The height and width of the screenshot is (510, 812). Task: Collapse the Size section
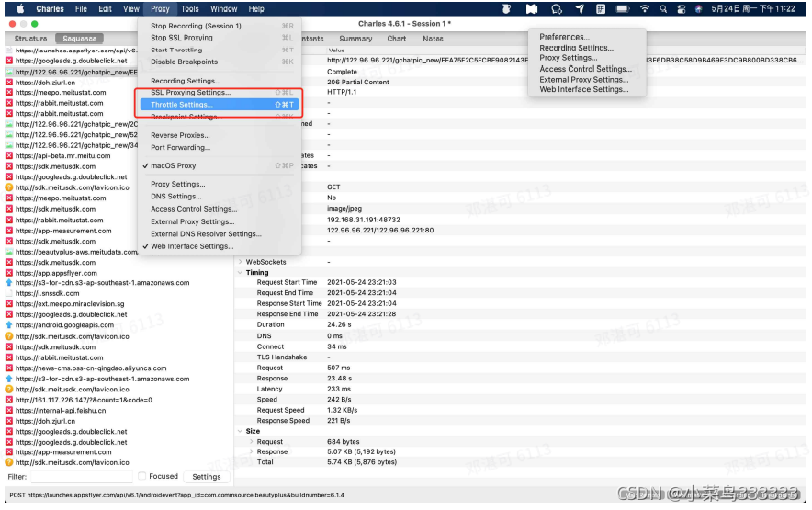coord(241,431)
